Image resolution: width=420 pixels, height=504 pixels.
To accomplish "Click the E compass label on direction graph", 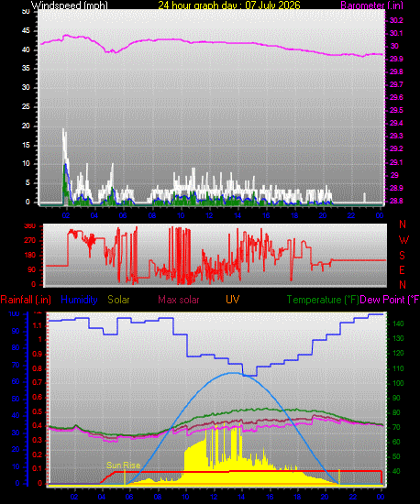I will 402,270.
